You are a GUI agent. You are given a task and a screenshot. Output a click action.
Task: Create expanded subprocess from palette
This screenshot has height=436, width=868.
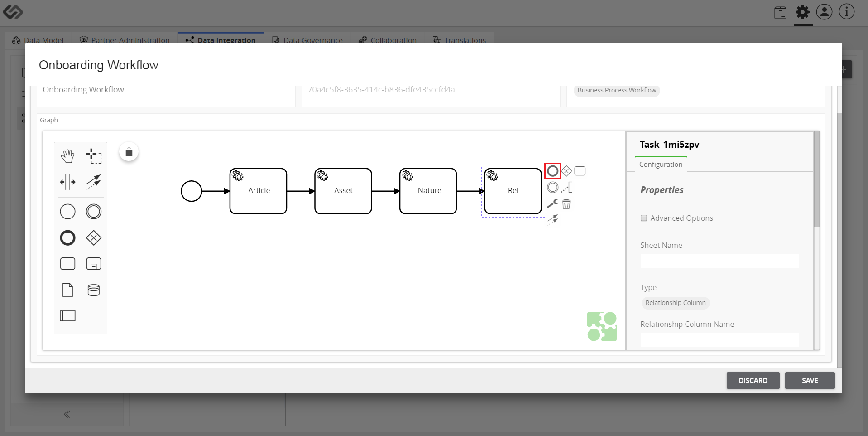94,264
